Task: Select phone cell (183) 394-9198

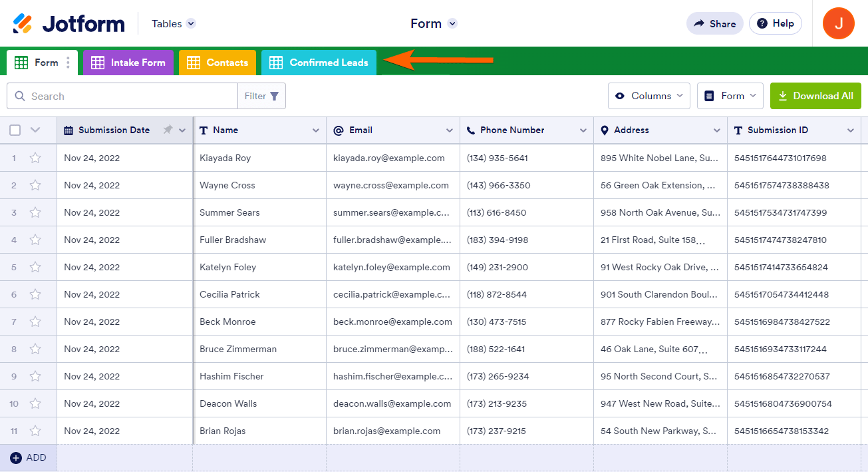Action: tap(527, 240)
